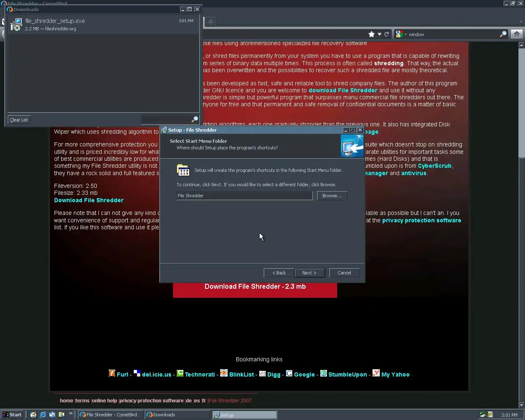Click the Digg bookmarking icon
The width and height of the screenshot is (525, 420).
pyautogui.click(x=262, y=373)
